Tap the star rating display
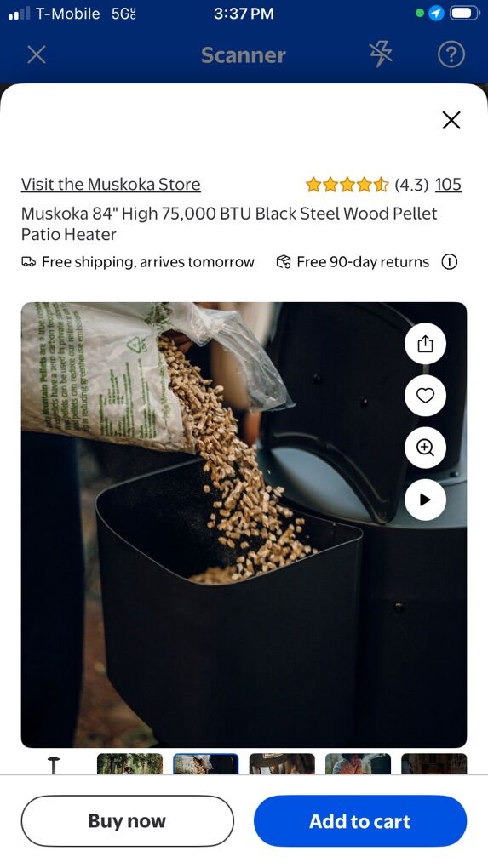The image size is (488, 868). pyautogui.click(x=347, y=185)
